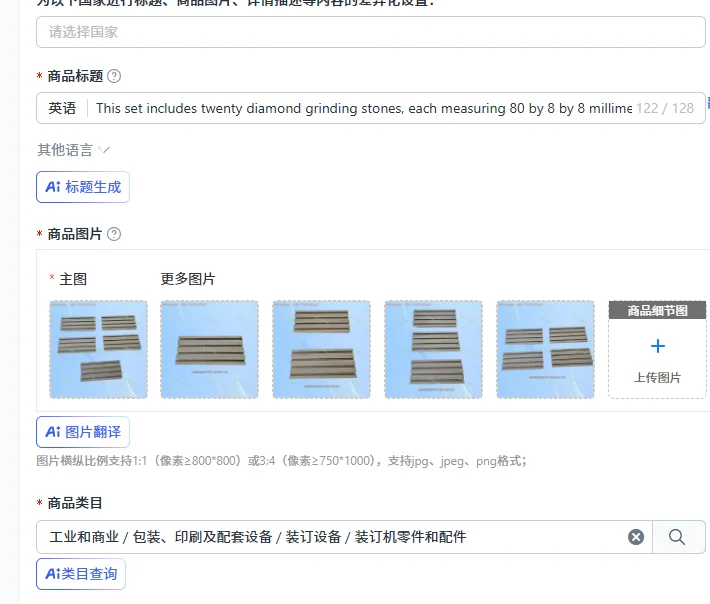Click the AI类目查询 button
This screenshot has width=710, height=604.
(x=81, y=574)
